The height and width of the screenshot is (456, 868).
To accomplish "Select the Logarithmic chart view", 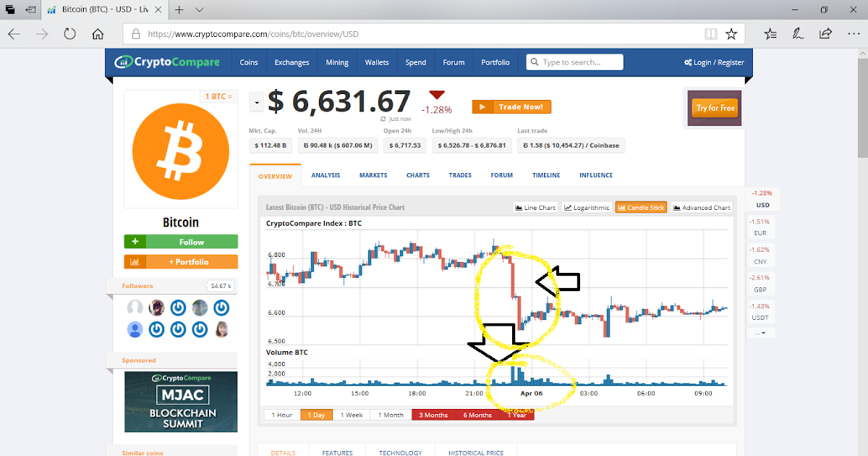I will (x=587, y=208).
